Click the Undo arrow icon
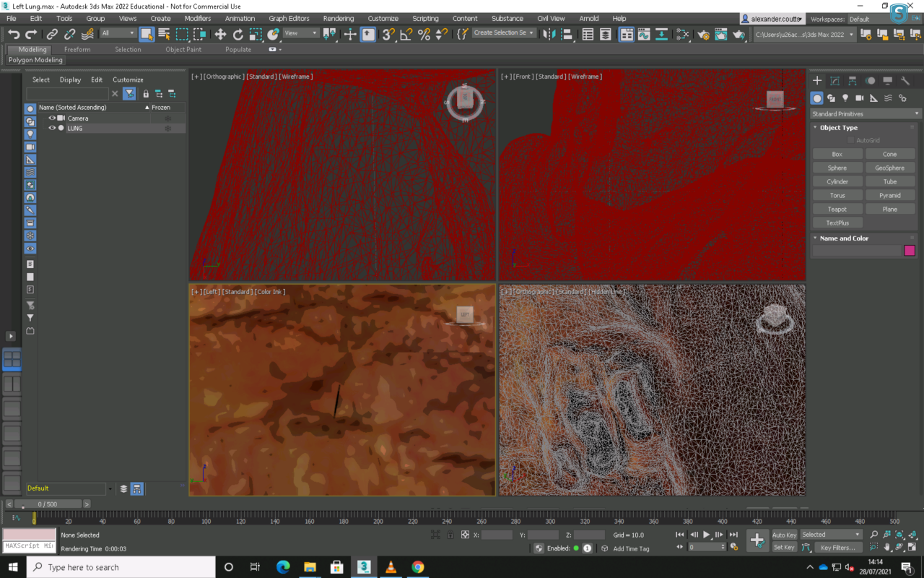Viewport: 924px width, 578px height. 14,34
